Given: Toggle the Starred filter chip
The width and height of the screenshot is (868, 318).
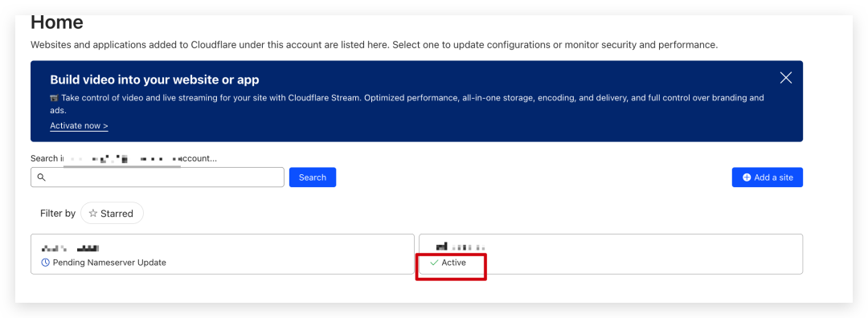Looking at the screenshot, I should (x=112, y=213).
